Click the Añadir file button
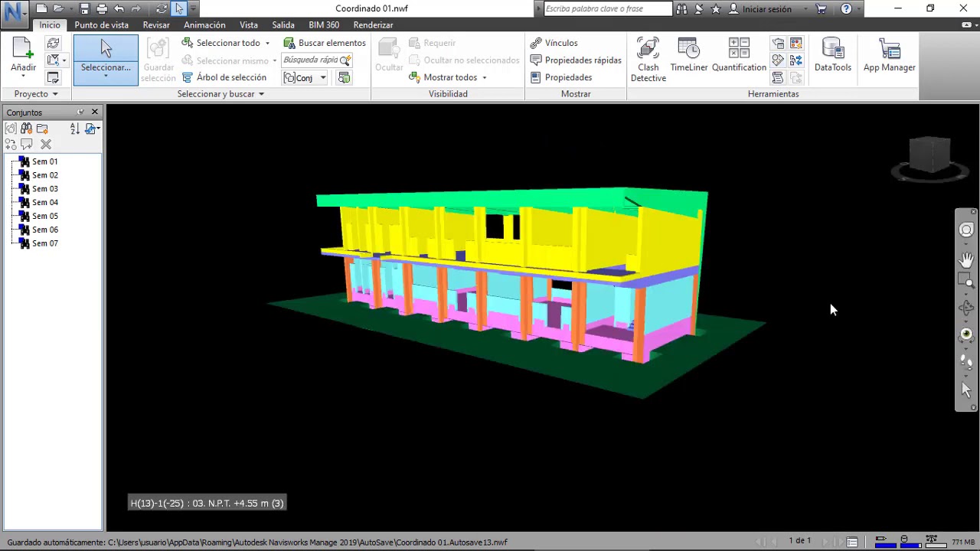 (x=23, y=57)
